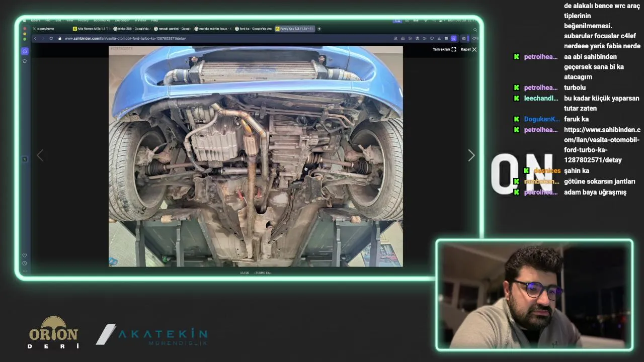Click chat username DogukanK...
Screen dimensions: 644x362
pos(541,119)
